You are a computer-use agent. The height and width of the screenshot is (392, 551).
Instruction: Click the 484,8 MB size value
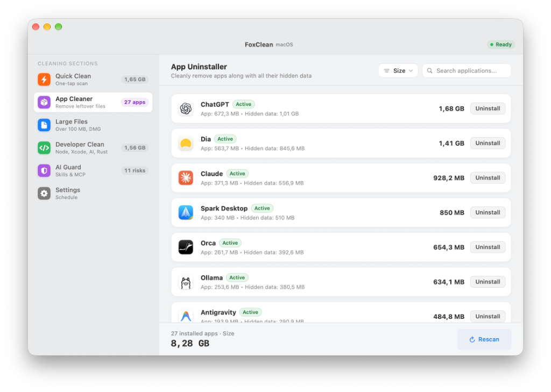(x=449, y=317)
